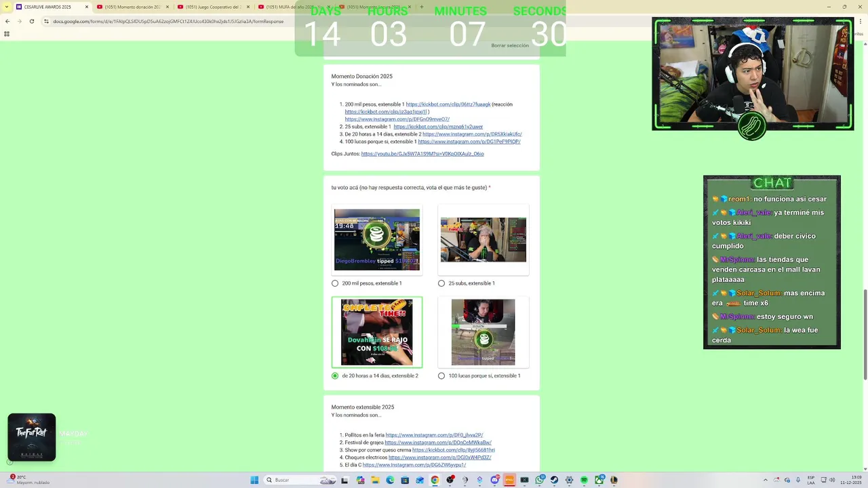The image size is (868, 488).
Task: Open Steam taskbar icon
Action: coord(554,480)
